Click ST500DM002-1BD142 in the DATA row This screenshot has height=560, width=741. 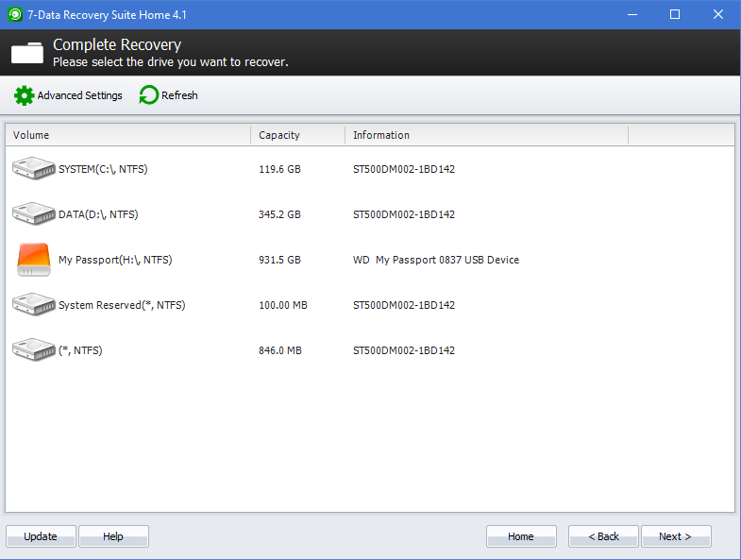pos(404,214)
